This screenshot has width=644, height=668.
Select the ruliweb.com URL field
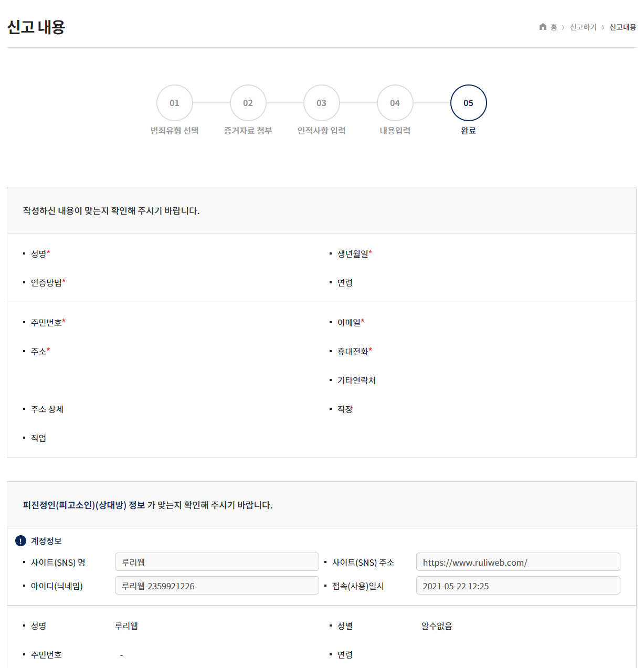pos(518,561)
